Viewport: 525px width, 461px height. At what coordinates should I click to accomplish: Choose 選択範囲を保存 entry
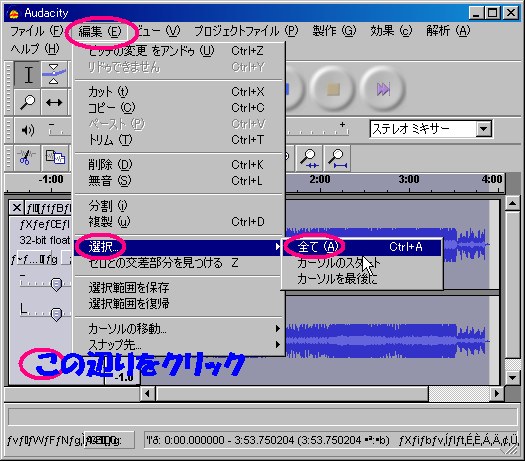179,288
